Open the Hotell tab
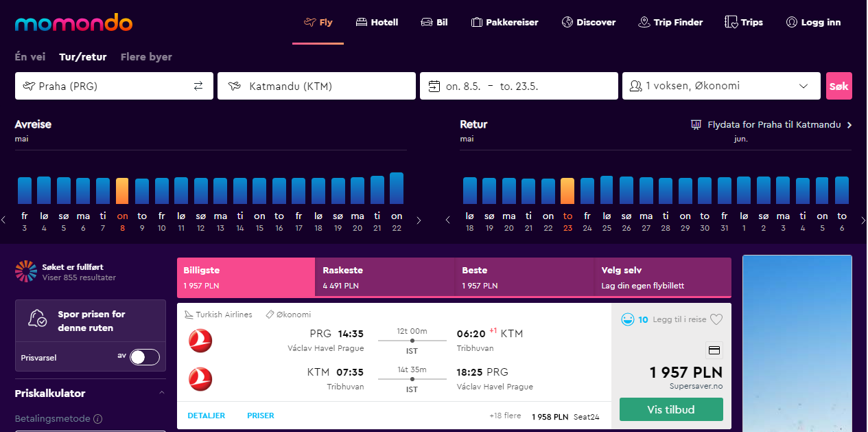The height and width of the screenshot is (432, 868). (377, 22)
